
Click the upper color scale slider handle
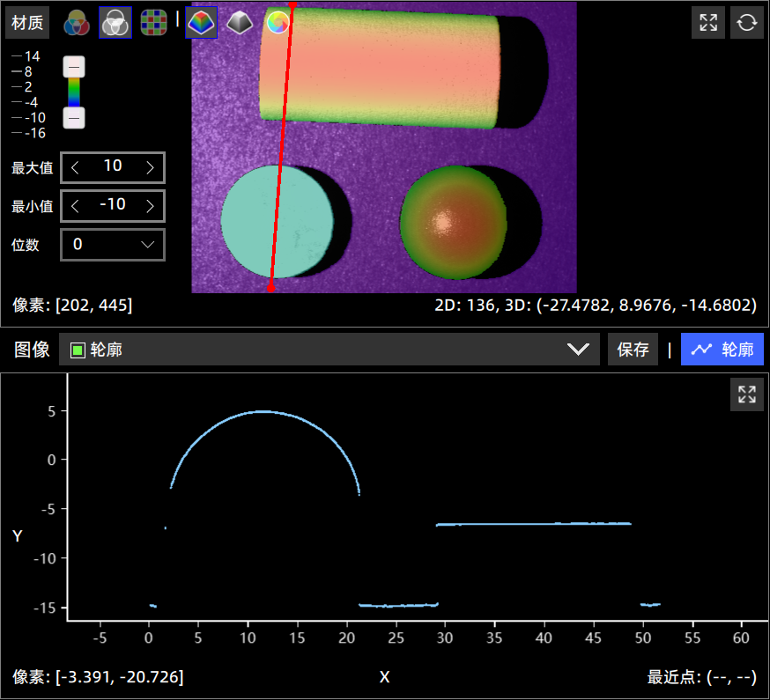pyautogui.click(x=74, y=67)
